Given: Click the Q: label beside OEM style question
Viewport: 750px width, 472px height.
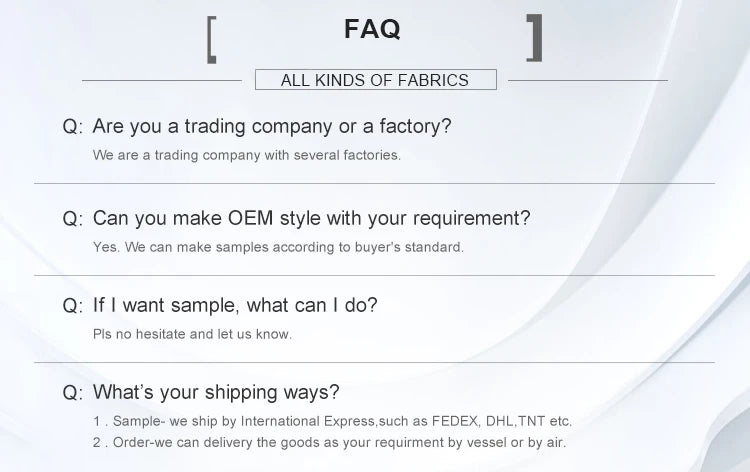Looking at the screenshot, I should 73,218.
